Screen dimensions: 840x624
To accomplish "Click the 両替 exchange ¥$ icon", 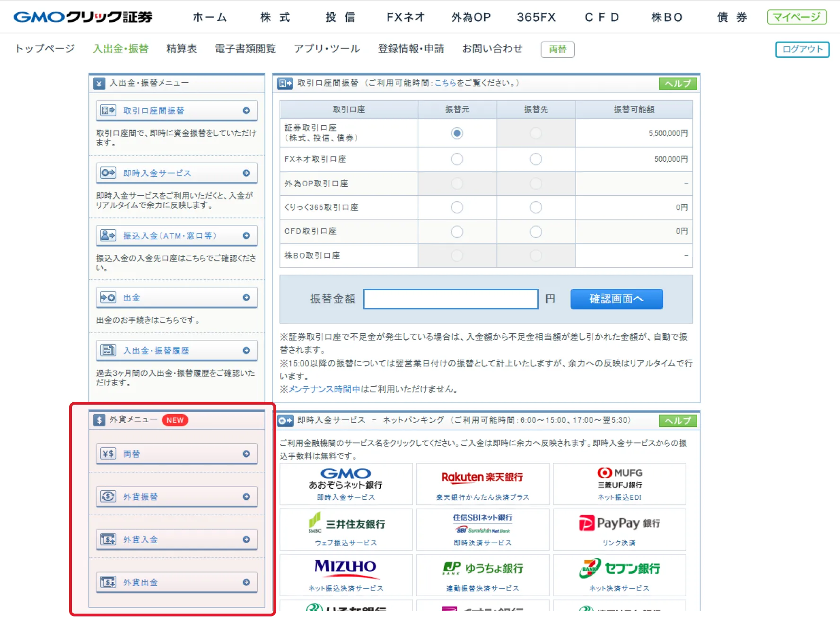I will click(x=108, y=454).
